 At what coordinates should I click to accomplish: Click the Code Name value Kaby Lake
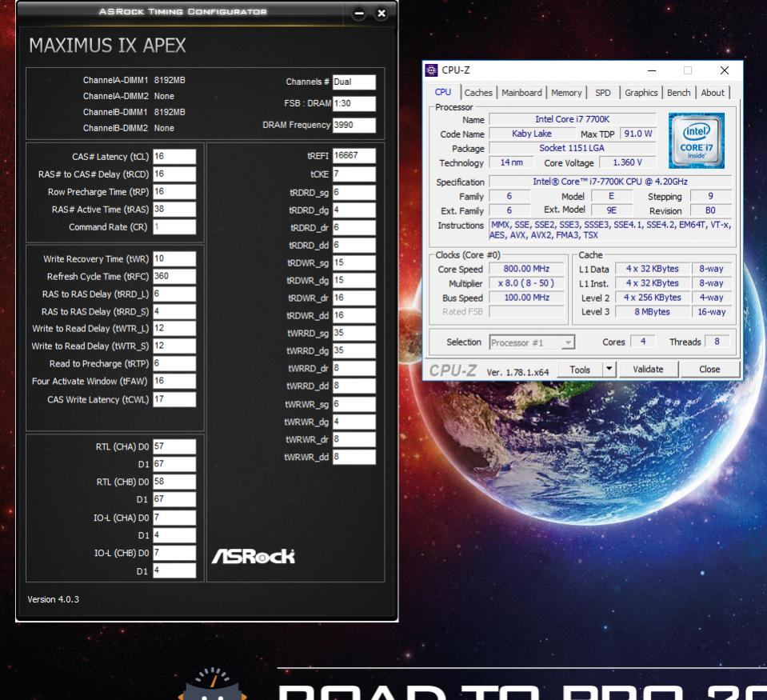click(532, 134)
